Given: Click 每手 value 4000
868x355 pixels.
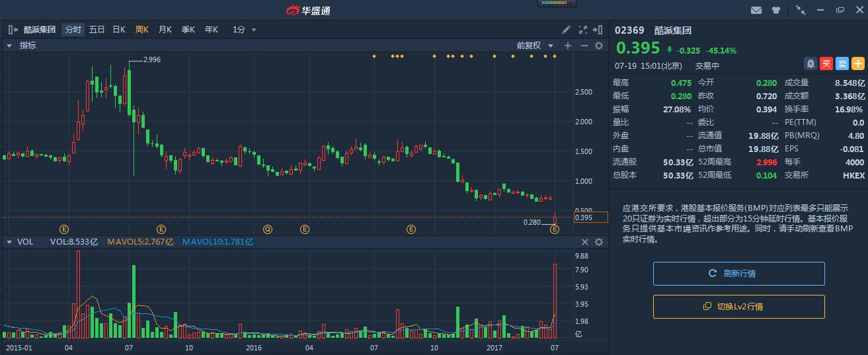Looking at the screenshot, I should [855, 162].
